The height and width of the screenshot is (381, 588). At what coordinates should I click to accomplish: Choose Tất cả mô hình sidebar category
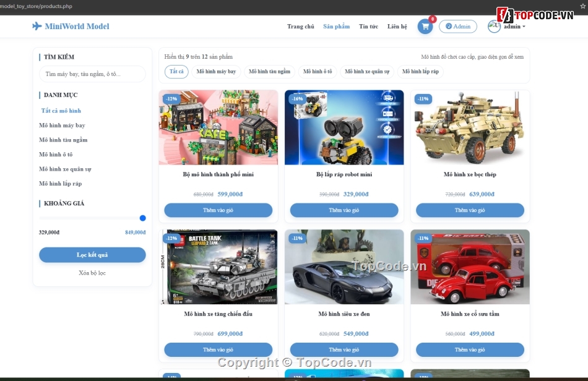click(x=61, y=111)
